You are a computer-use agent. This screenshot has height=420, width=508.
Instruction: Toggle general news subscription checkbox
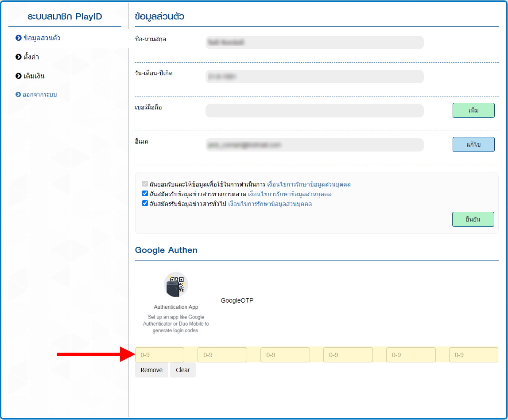pyautogui.click(x=145, y=203)
